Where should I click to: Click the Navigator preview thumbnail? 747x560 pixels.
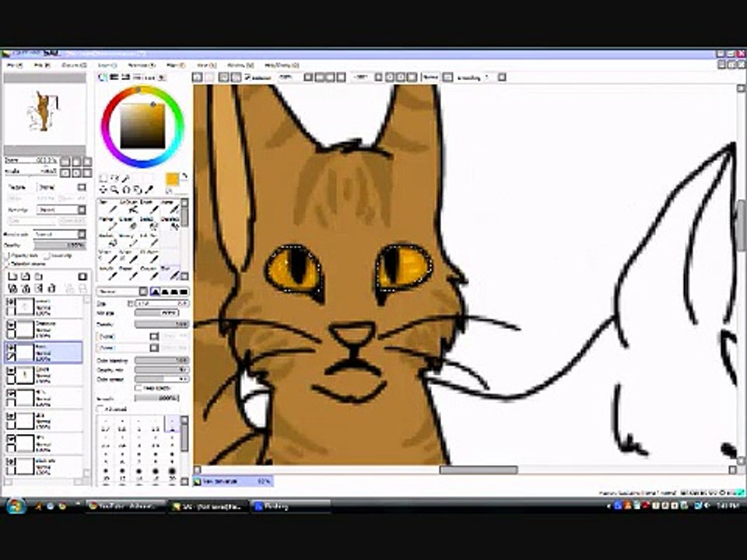pos(45,114)
